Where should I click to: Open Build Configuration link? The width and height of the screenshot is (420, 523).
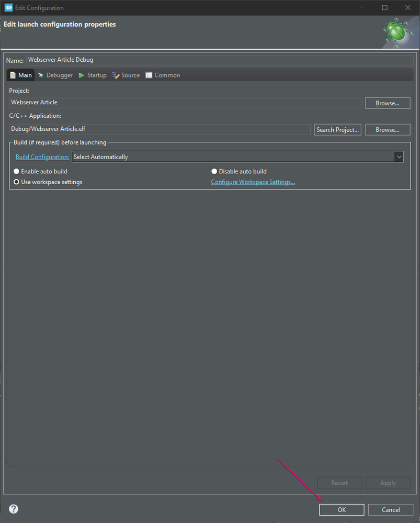point(42,157)
